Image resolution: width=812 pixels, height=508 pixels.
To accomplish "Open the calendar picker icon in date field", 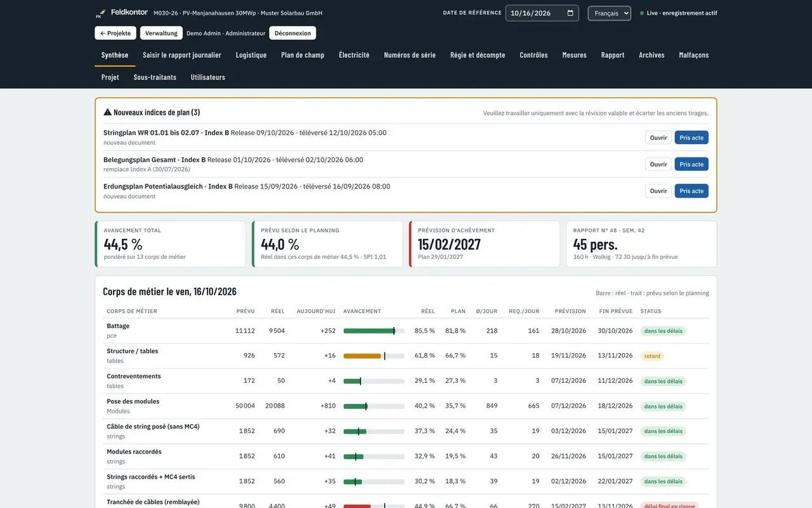I will click(570, 13).
